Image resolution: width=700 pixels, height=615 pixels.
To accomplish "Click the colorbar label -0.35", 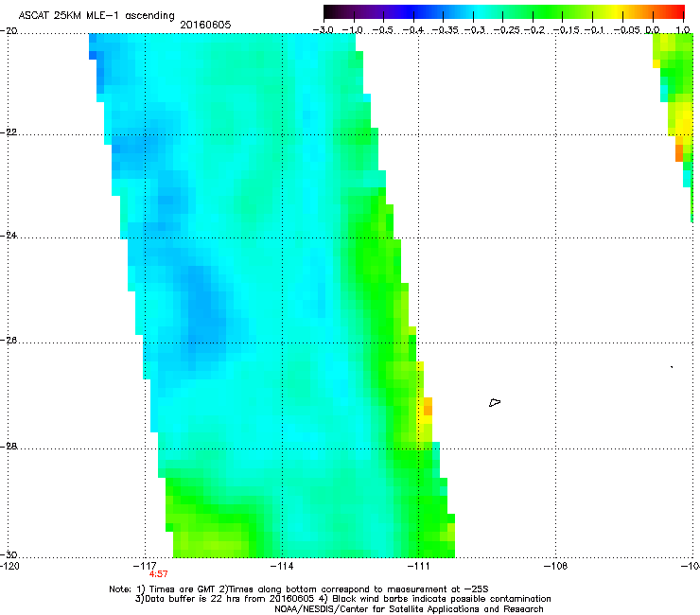I will [x=446, y=30].
